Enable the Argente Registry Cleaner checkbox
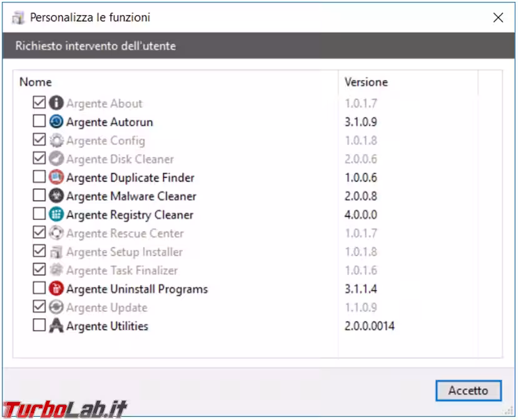518x420 pixels. (x=39, y=214)
